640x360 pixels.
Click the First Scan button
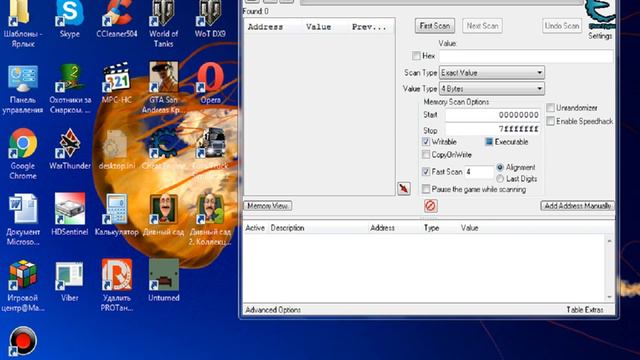click(x=434, y=26)
